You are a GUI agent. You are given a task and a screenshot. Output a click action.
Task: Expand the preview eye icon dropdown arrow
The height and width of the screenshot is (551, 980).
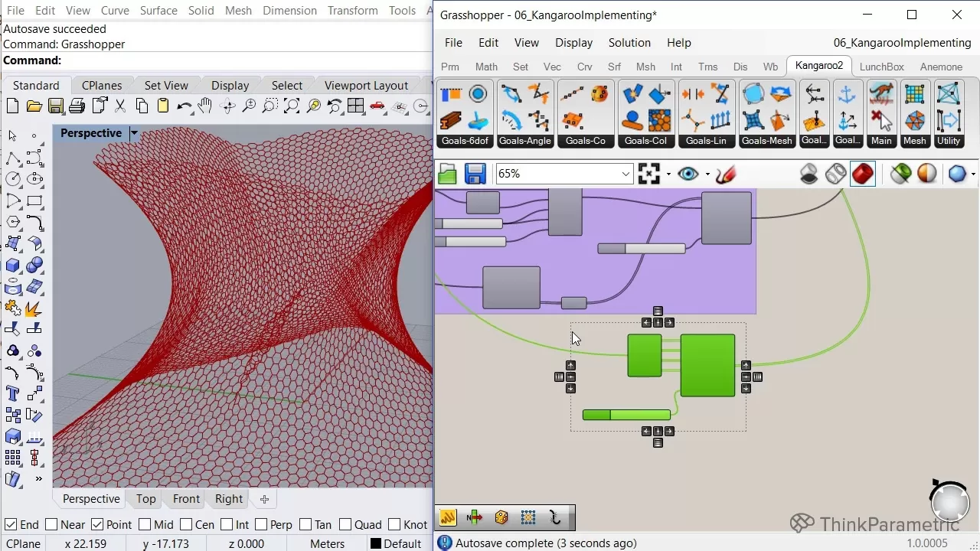coord(707,174)
